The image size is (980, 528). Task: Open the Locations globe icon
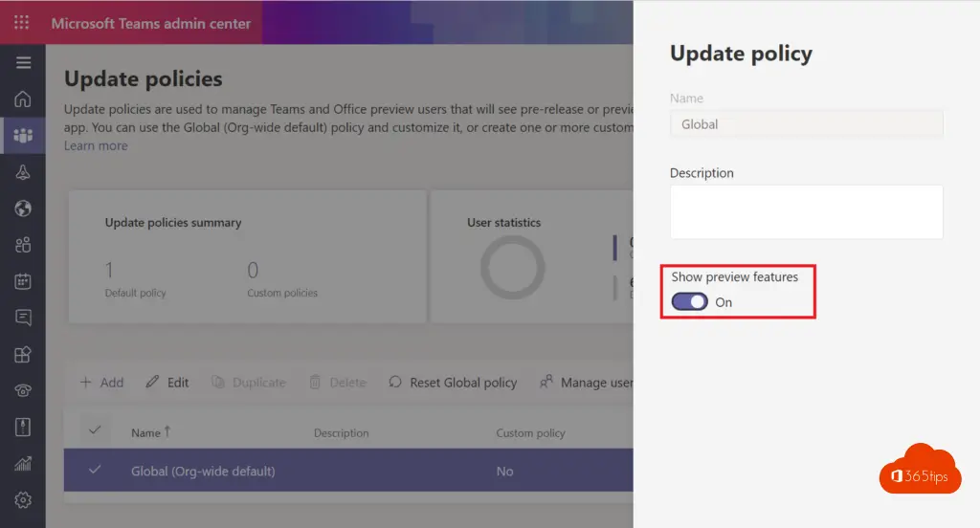(23, 209)
